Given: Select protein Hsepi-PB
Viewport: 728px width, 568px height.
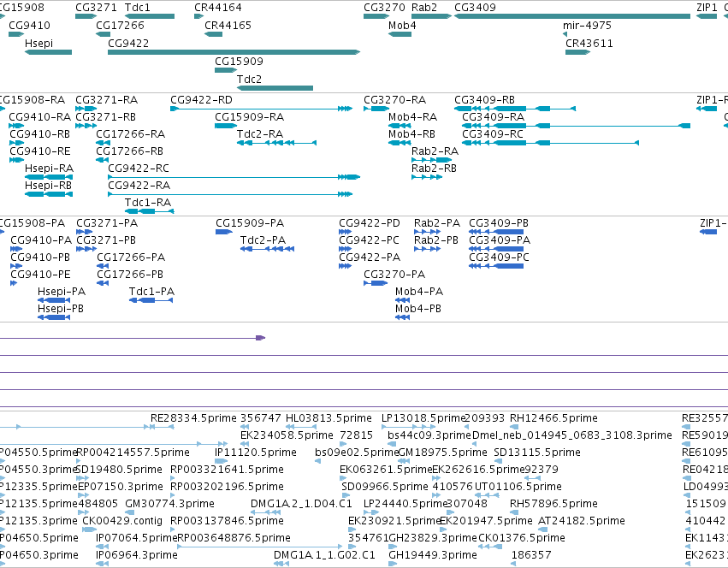Looking at the screenshot, I should [61, 310].
